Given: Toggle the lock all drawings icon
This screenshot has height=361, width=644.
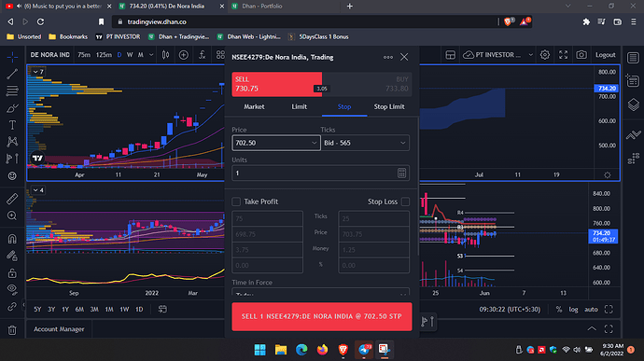Looking at the screenshot, I should tap(12, 272).
